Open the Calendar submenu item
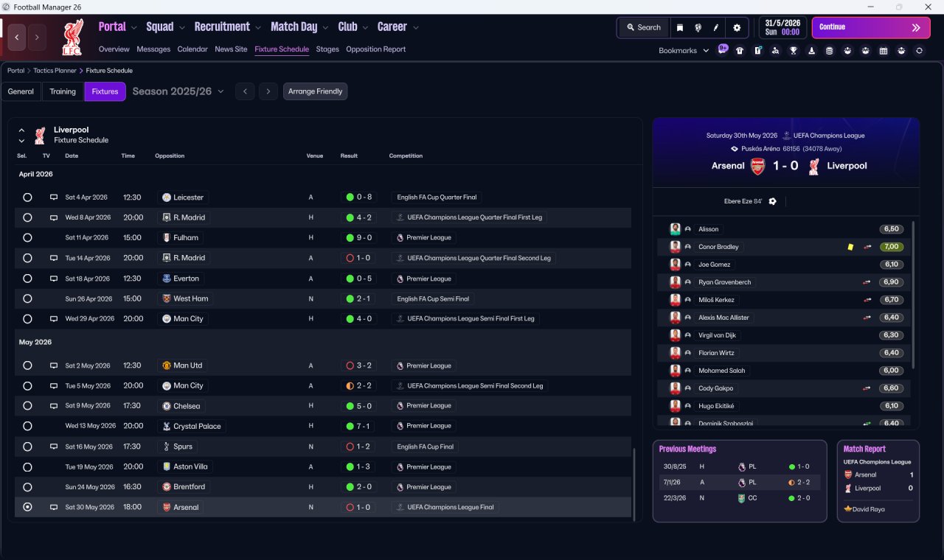Image resolution: width=944 pixels, height=560 pixels. 192,49
